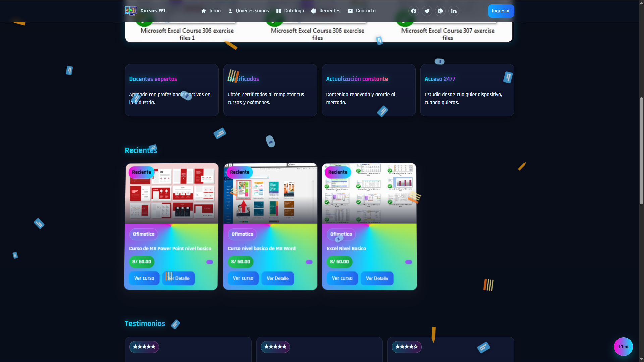Toggle purple pill on Excel course card
The height and width of the screenshot is (362, 644).
point(408,262)
